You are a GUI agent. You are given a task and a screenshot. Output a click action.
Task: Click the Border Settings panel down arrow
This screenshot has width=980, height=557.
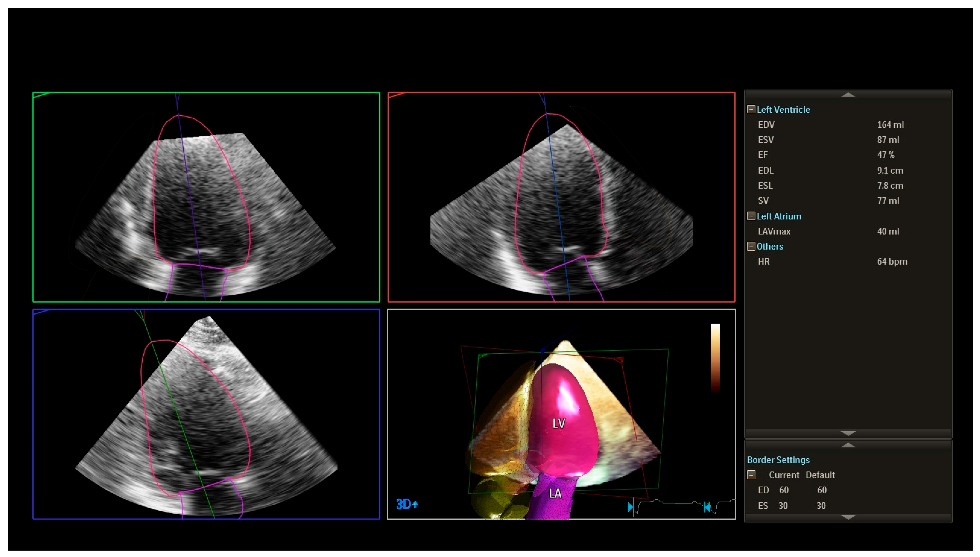point(848,517)
